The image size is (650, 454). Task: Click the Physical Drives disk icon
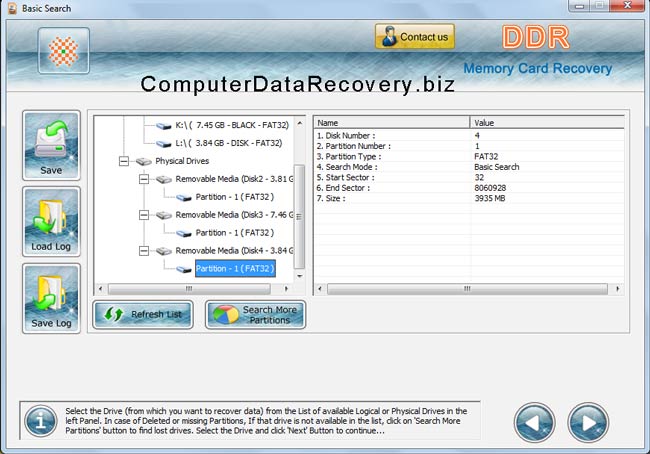(x=144, y=161)
